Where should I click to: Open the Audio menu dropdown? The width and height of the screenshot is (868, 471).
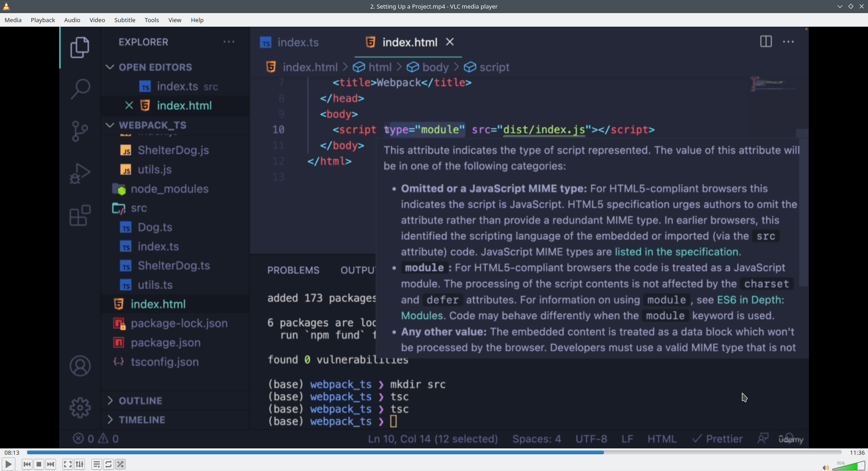click(x=72, y=20)
